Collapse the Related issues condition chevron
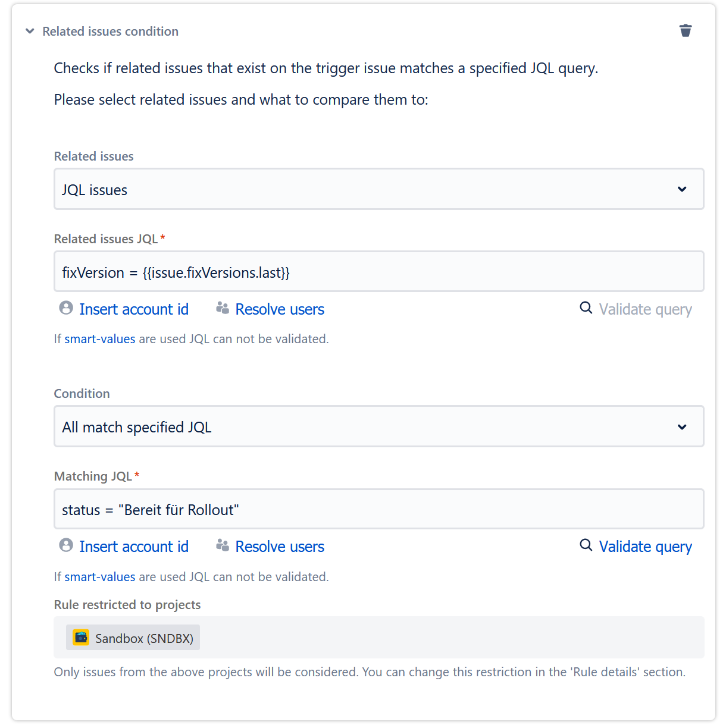726x728 pixels. (x=30, y=32)
